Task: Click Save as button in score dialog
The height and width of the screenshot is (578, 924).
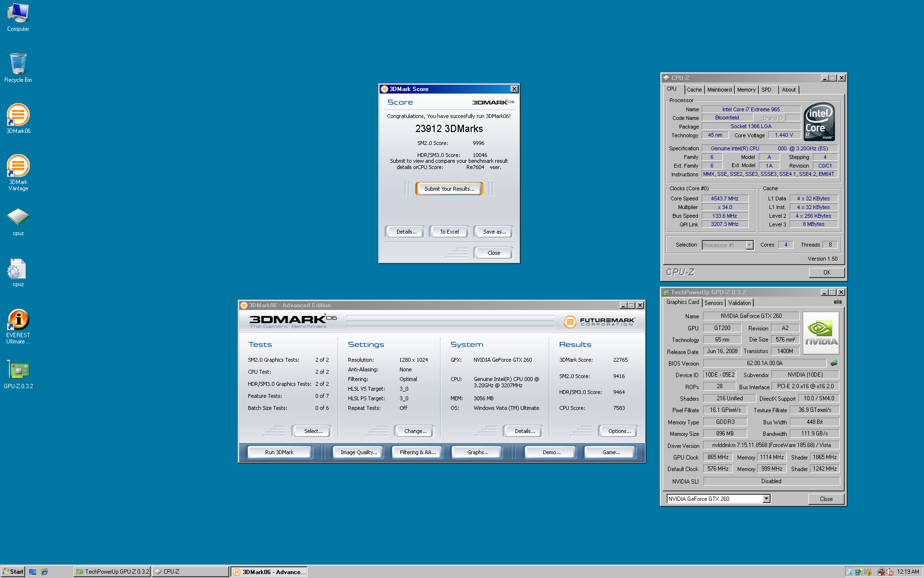Action: click(x=494, y=232)
